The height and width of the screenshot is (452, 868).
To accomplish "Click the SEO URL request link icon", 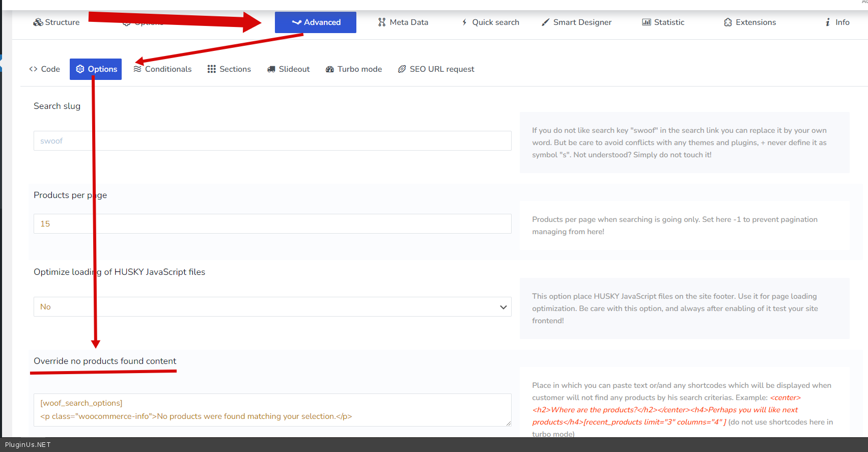I will point(402,69).
